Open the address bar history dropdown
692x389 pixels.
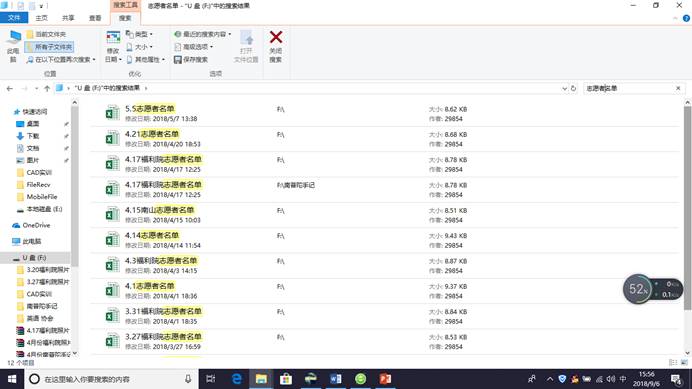tap(564, 88)
